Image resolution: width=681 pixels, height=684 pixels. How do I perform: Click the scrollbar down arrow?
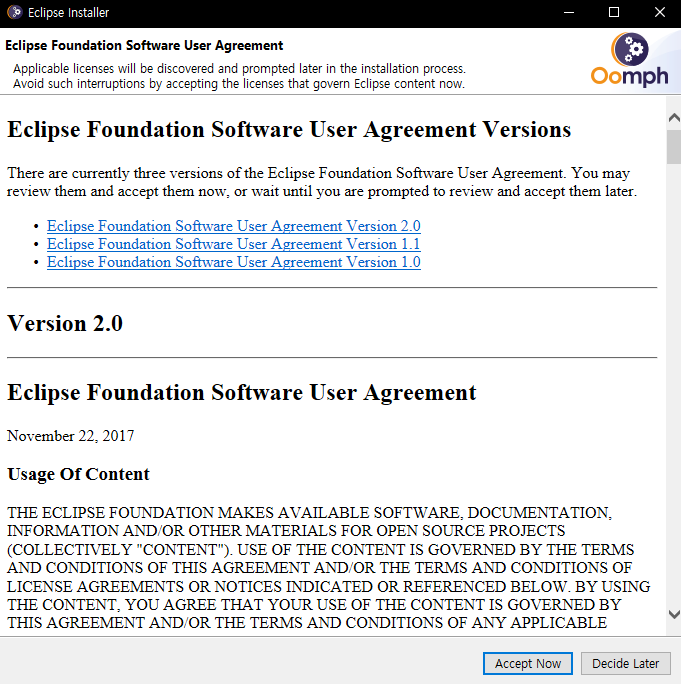pos(674,615)
